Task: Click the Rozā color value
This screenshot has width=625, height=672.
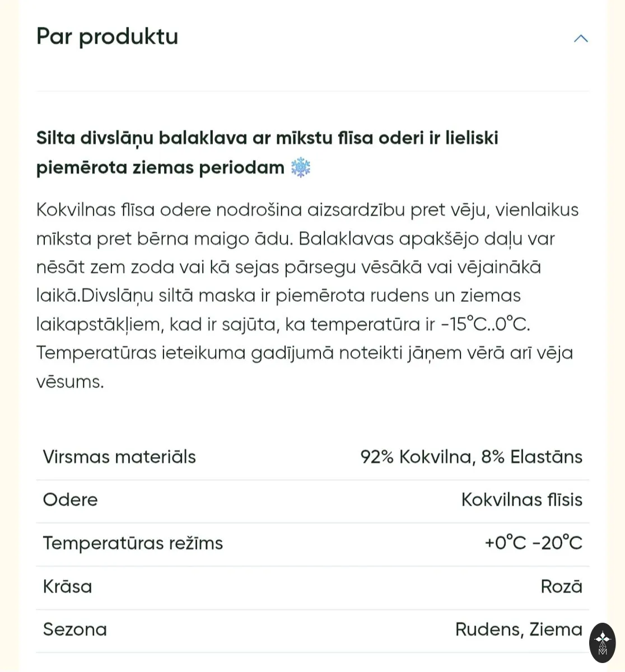Action: [x=562, y=586]
